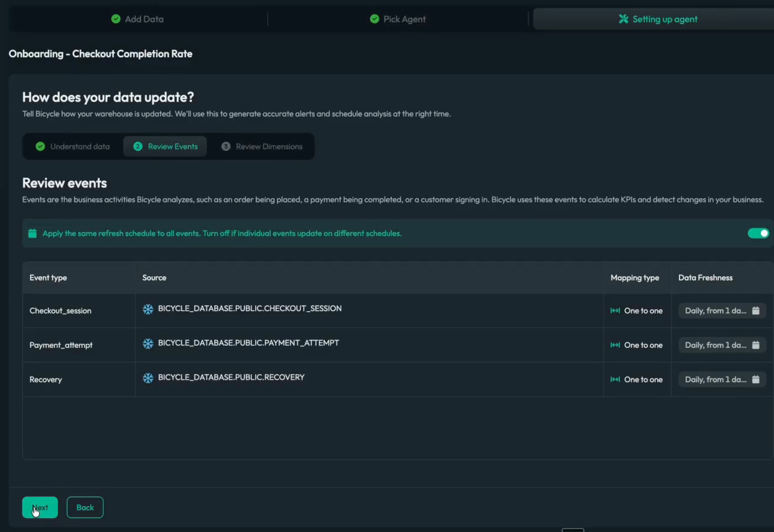Click the Add Data green checkmark icon
Screen dimensions: 774x532
tap(116, 19)
